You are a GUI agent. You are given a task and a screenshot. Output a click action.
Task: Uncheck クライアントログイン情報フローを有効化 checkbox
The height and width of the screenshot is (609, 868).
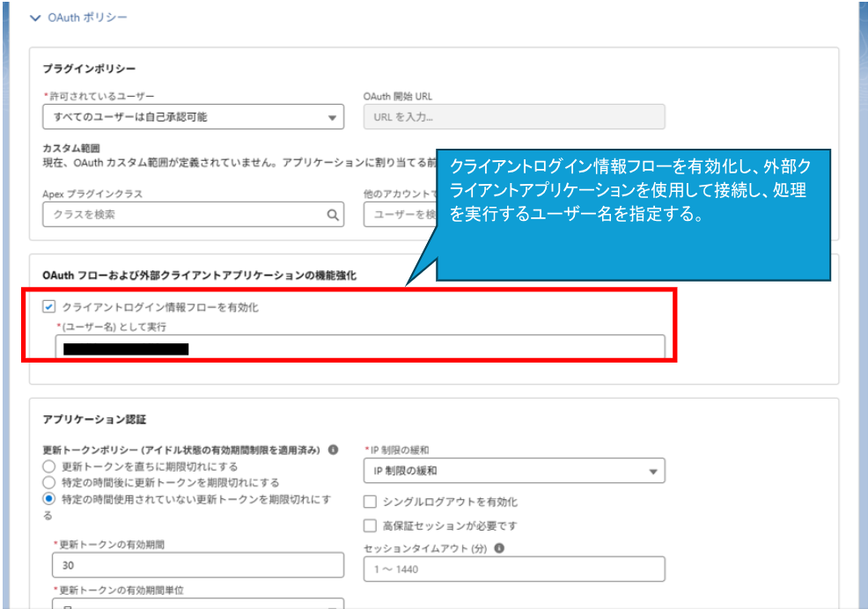point(48,307)
